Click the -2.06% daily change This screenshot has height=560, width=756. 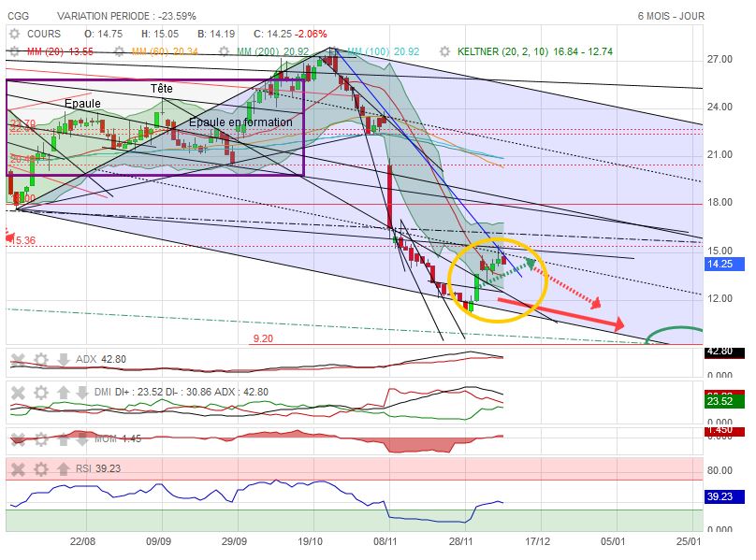pos(311,34)
